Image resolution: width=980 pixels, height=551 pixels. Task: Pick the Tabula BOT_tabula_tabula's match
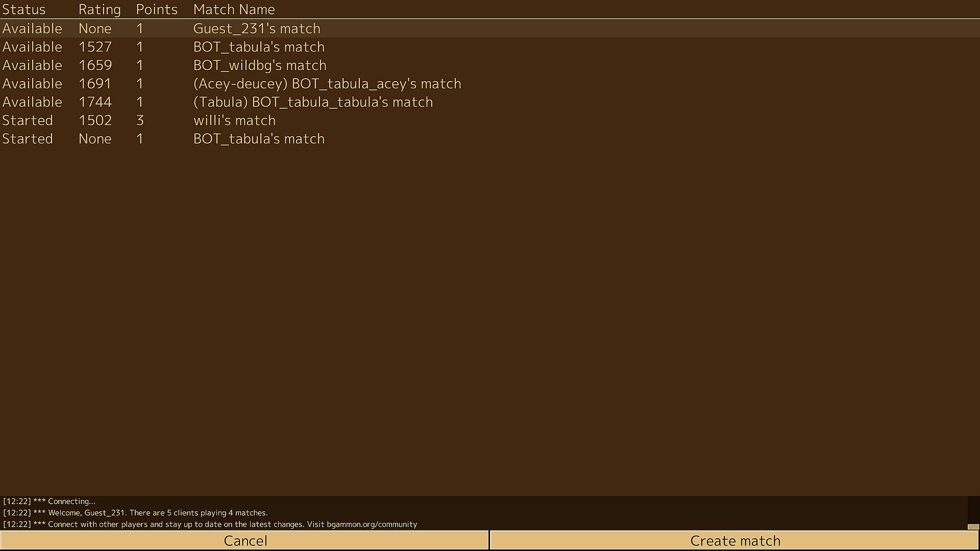[x=313, y=102]
